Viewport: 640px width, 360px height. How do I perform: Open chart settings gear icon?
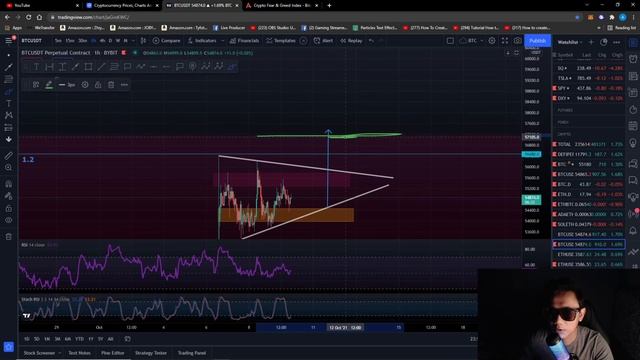[x=492, y=41]
